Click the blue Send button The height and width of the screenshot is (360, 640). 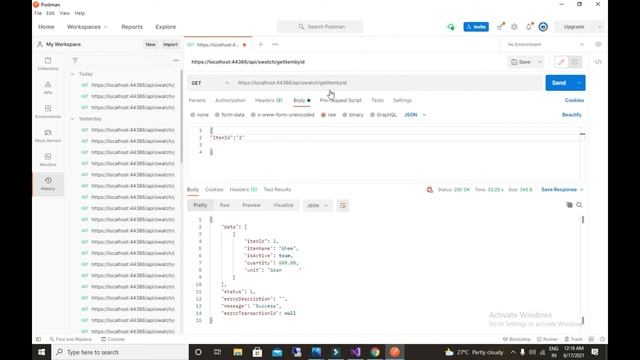[559, 83]
